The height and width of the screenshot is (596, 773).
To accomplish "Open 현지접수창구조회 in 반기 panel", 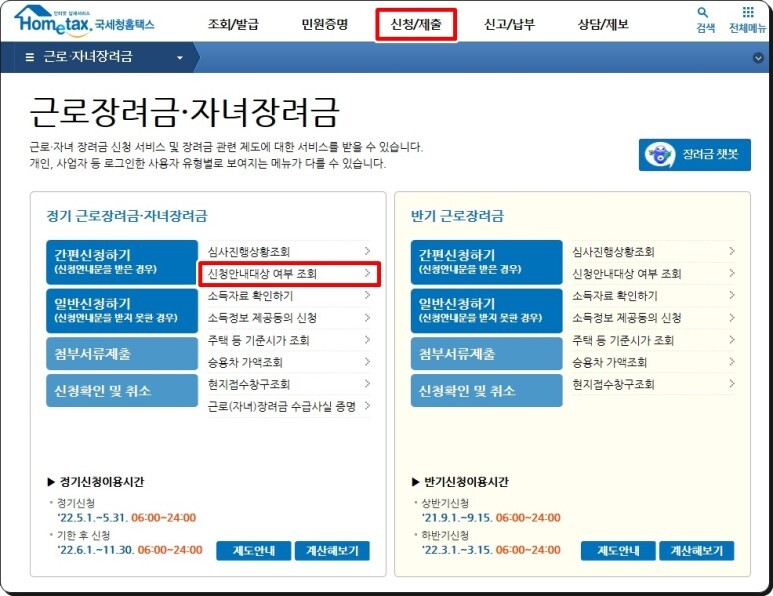I will pyautogui.click(x=654, y=384).
